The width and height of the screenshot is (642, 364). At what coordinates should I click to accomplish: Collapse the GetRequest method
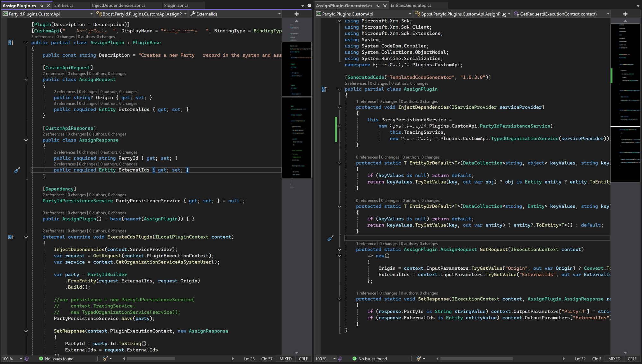339,250
